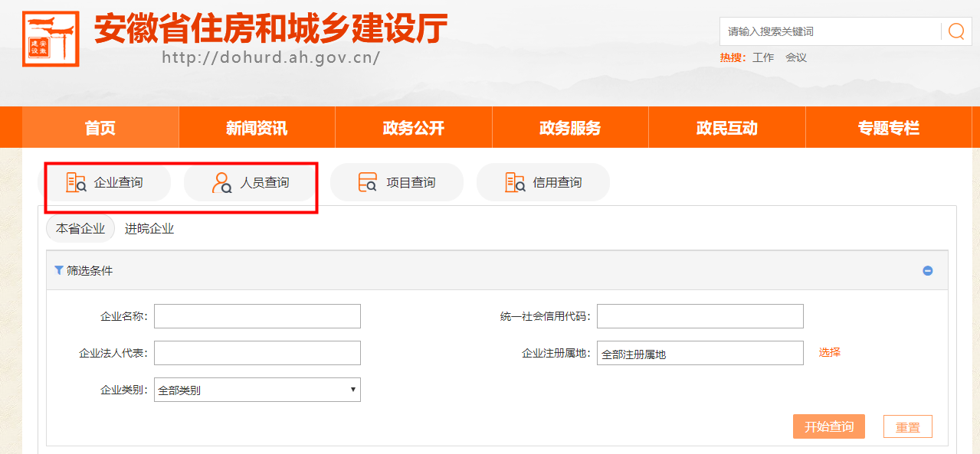Click the 企业注册属地 field showing 全部注册属地
980x454 pixels.
coord(700,353)
